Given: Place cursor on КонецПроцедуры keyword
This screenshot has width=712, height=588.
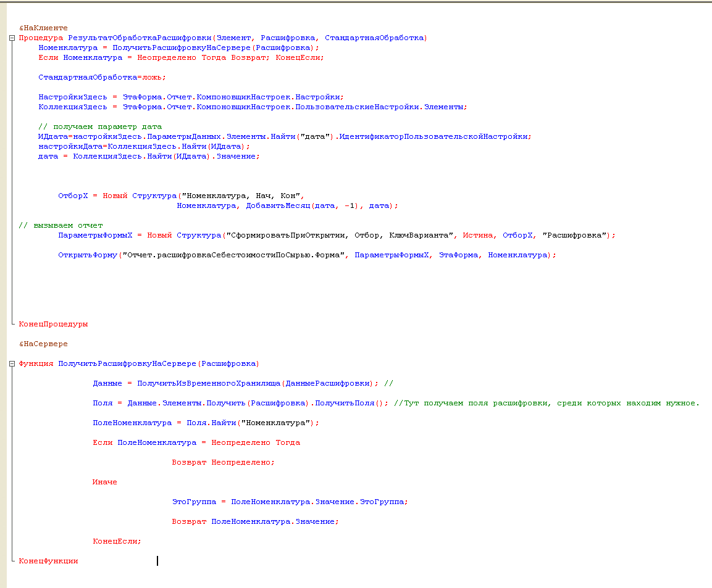Looking at the screenshot, I should coord(53,324).
